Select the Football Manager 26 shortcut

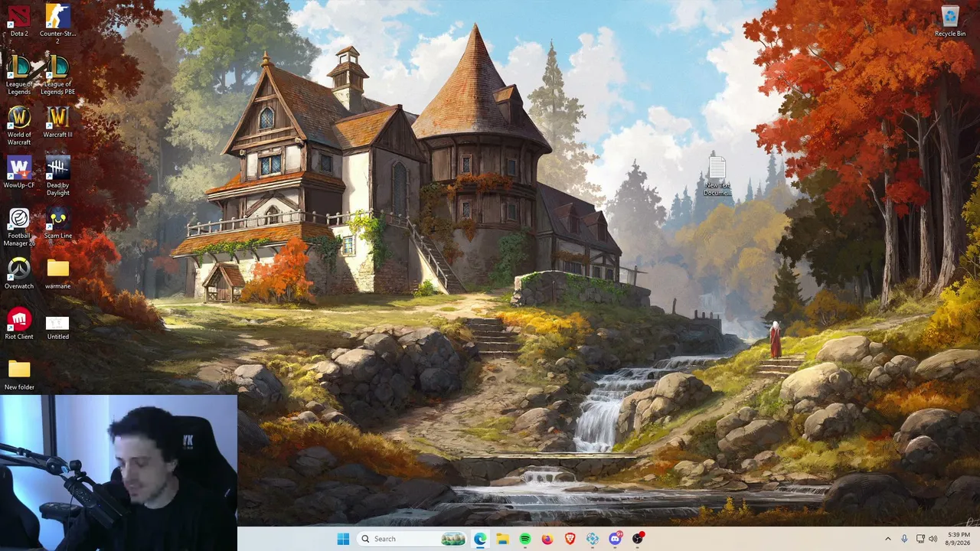coord(19,227)
